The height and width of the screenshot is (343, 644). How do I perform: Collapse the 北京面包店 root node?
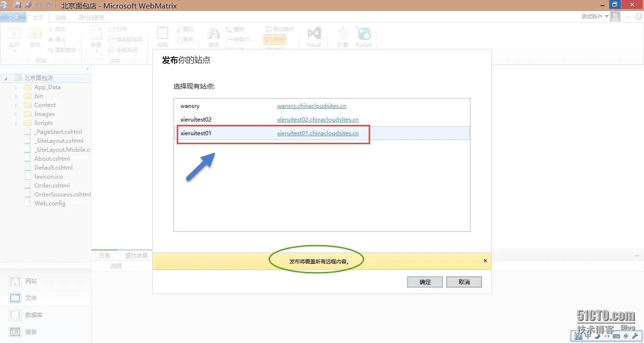click(6, 78)
